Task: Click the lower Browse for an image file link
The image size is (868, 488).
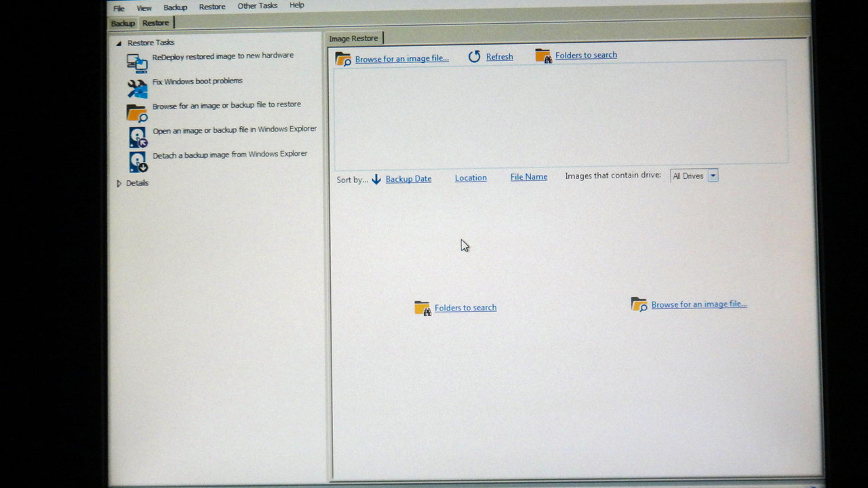Action: [x=699, y=304]
